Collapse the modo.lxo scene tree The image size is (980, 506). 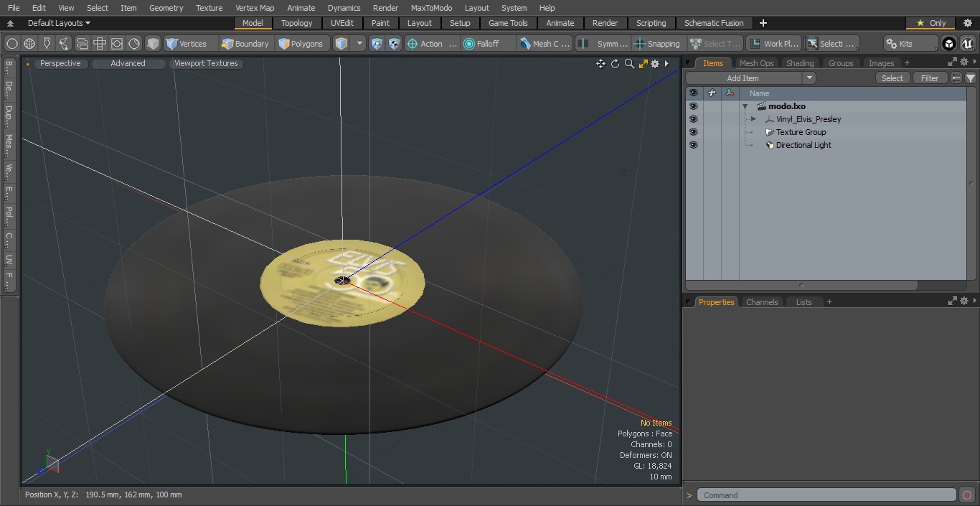745,106
